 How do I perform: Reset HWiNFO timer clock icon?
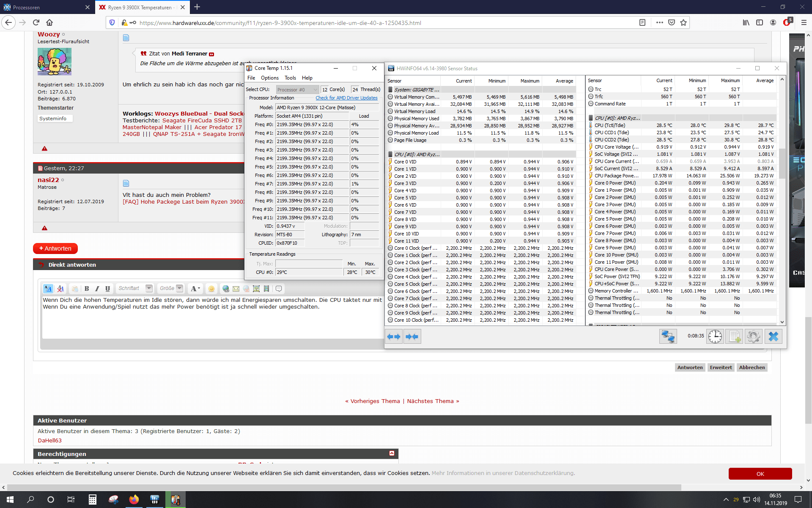[x=715, y=337]
